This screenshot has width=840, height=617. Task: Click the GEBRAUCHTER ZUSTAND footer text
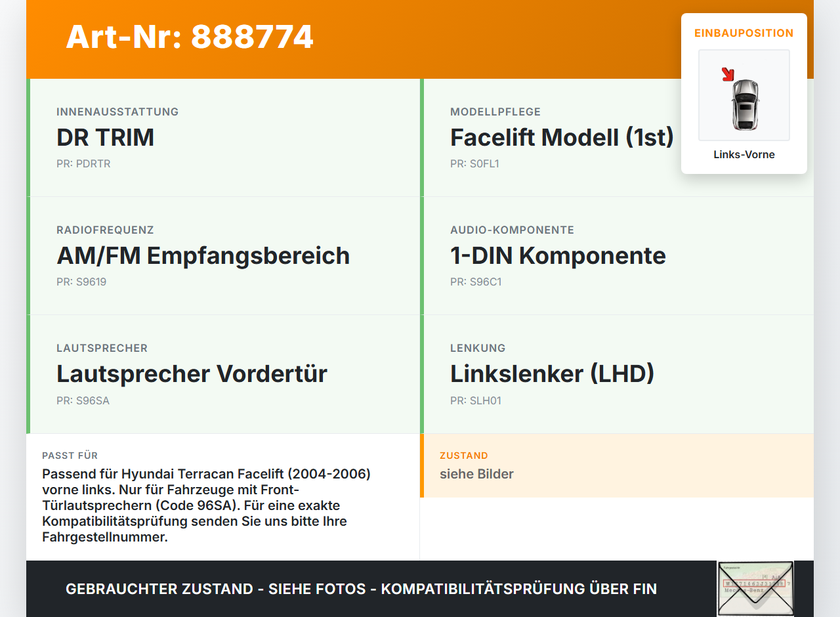tap(361, 589)
